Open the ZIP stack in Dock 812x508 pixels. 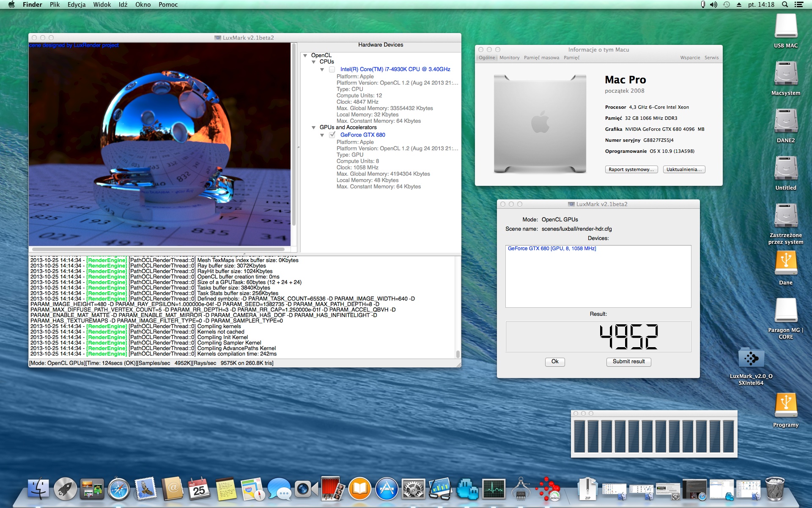click(588, 489)
